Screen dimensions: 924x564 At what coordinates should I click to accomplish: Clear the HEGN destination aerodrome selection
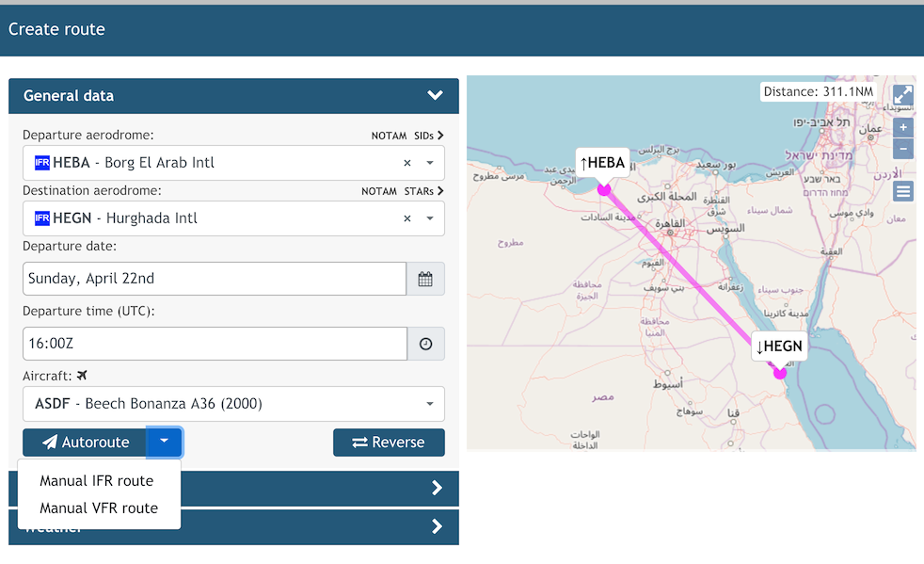[x=407, y=218]
